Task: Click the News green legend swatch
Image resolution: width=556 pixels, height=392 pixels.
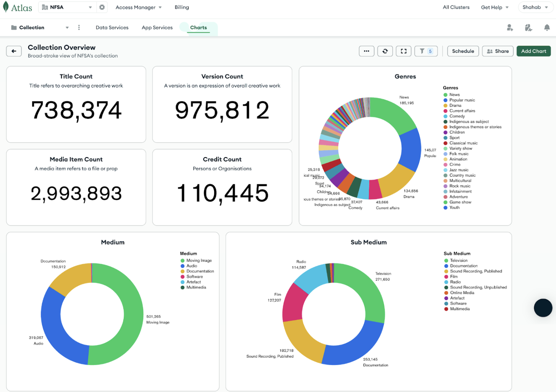Action: coord(445,95)
